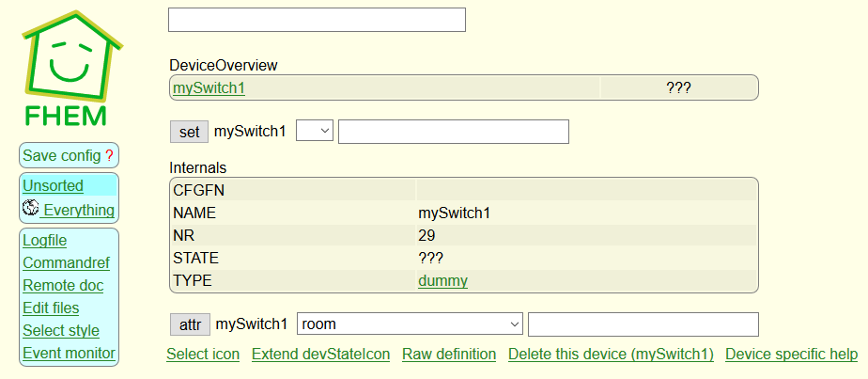Screen dimensions: 868x379
Task: Click the attribute value text field
Action: click(x=643, y=324)
